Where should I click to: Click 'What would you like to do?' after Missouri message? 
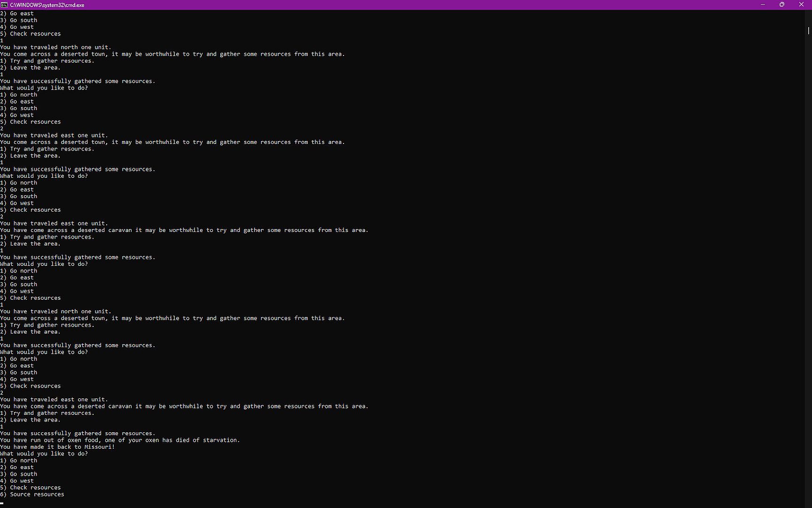point(44,454)
